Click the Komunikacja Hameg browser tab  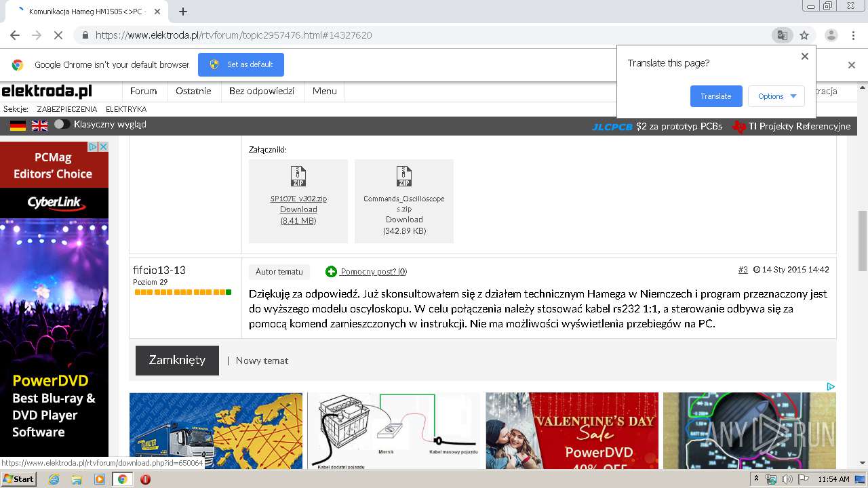pyautogui.click(x=88, y=12)
